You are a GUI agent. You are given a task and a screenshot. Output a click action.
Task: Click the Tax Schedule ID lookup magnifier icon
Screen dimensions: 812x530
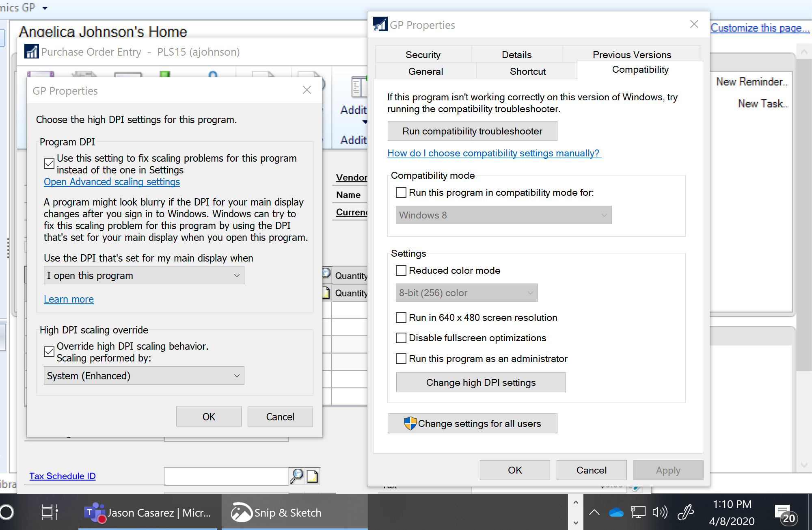[x=297, y=476]
